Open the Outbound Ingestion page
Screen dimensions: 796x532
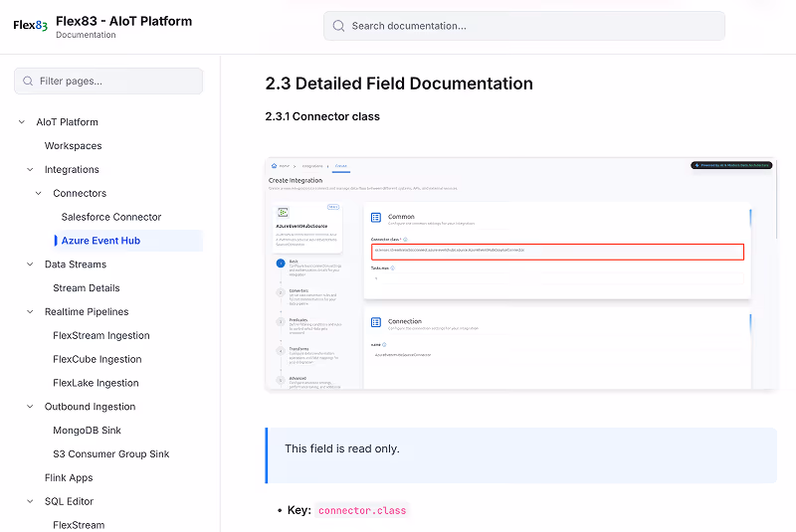pyautogui.click(x=90, y=407)
